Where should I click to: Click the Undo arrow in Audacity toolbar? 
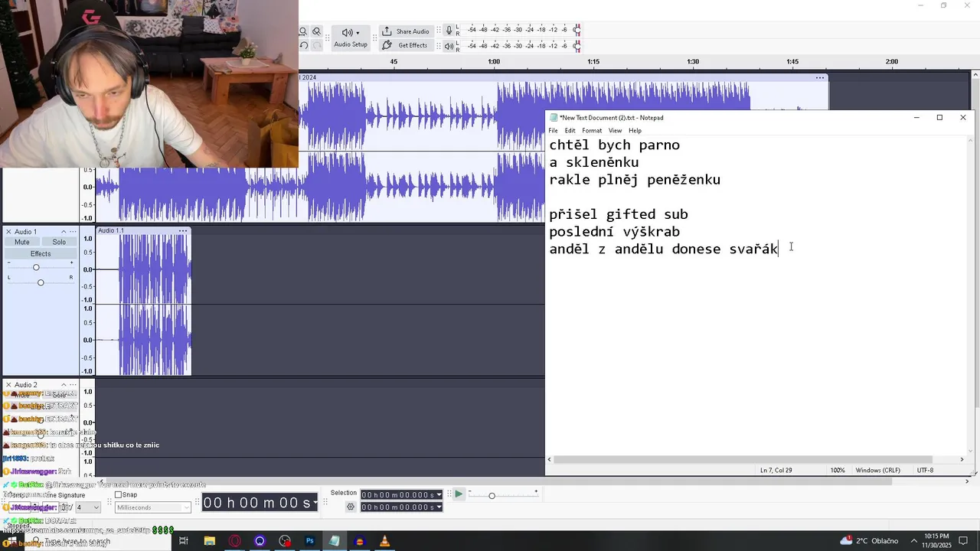303,45
